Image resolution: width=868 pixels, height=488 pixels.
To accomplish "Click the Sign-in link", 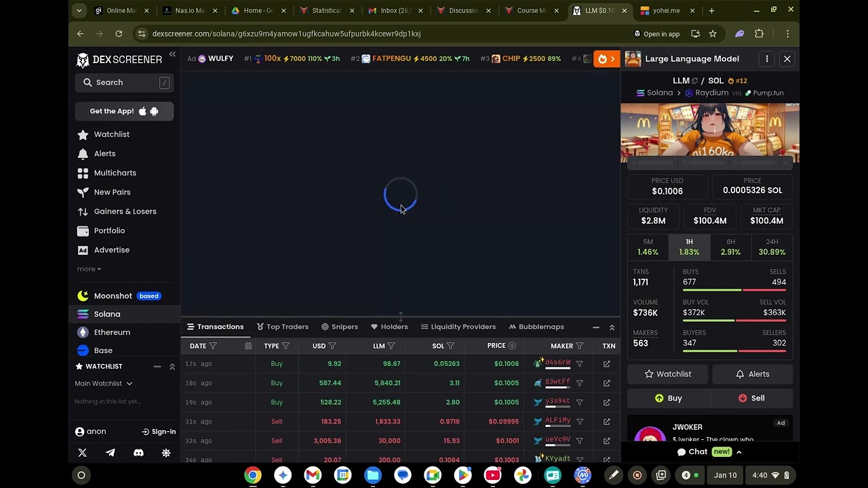I will 159,432.
